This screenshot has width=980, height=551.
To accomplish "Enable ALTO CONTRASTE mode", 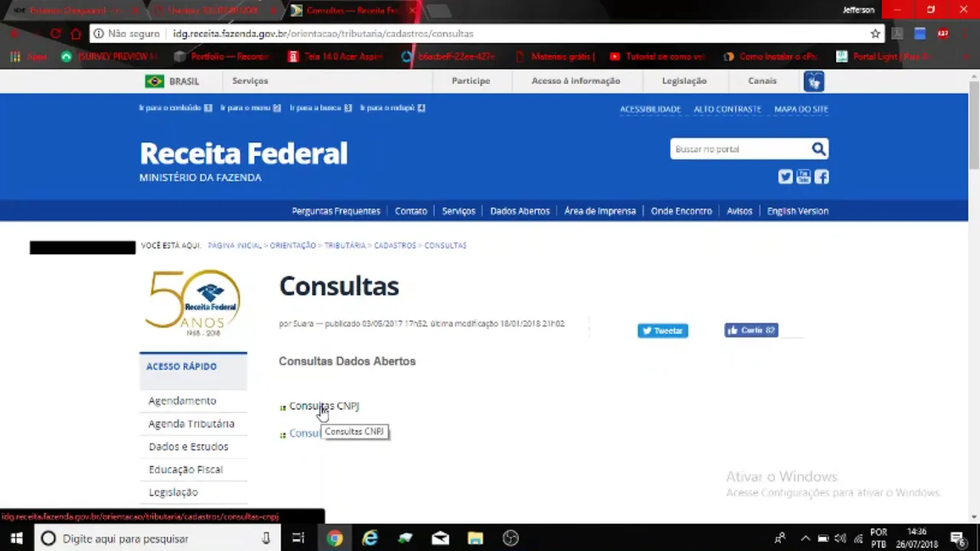I will point(727,109).
